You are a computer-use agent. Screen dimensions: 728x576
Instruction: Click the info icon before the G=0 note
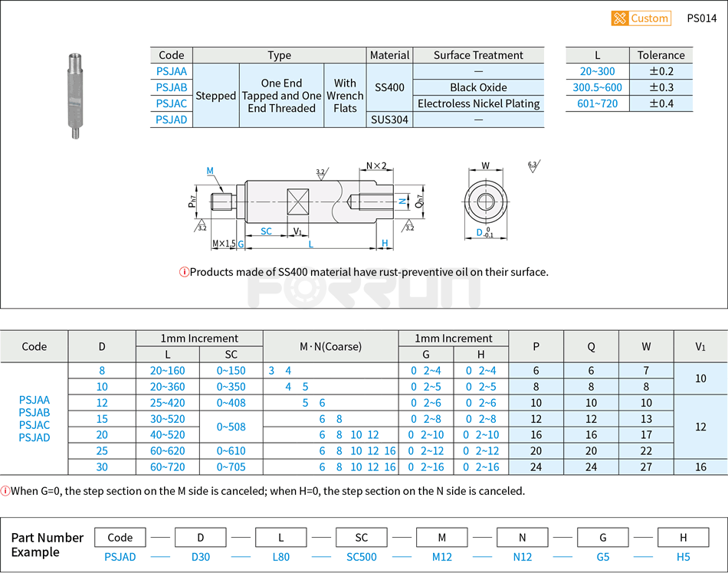[x=8, y=489]
